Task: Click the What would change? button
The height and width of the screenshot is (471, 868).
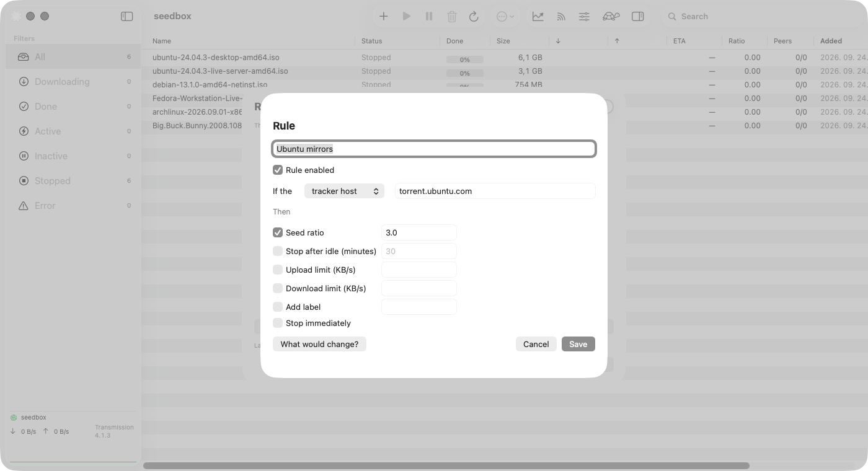Action: pos(319,344)
